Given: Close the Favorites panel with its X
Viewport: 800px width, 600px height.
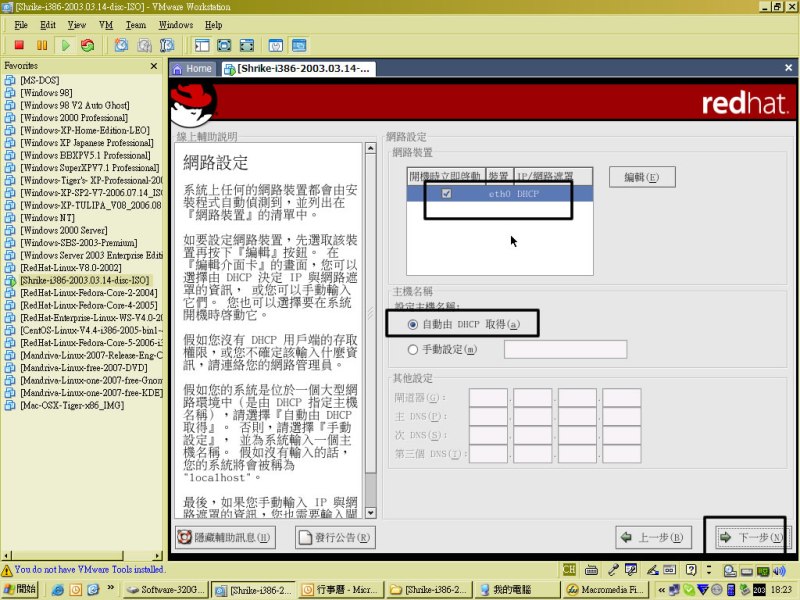Looking at the screenshot, I should coord(154,66).
